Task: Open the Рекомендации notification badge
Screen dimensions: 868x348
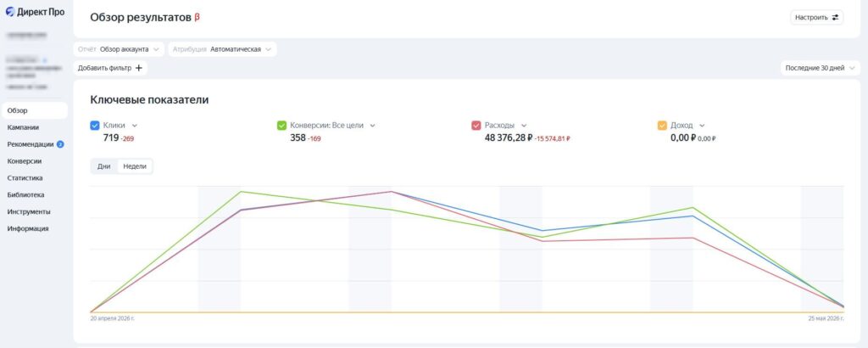Action: coord(60,144)
